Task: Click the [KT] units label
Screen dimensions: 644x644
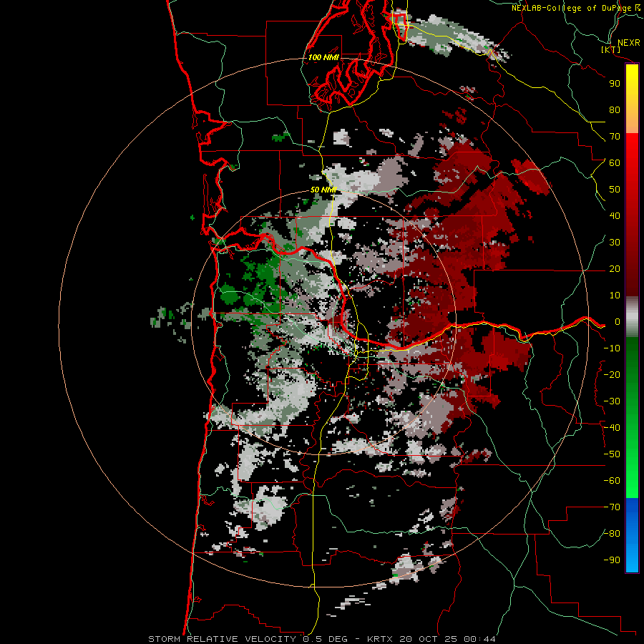Action: point(610,49)
